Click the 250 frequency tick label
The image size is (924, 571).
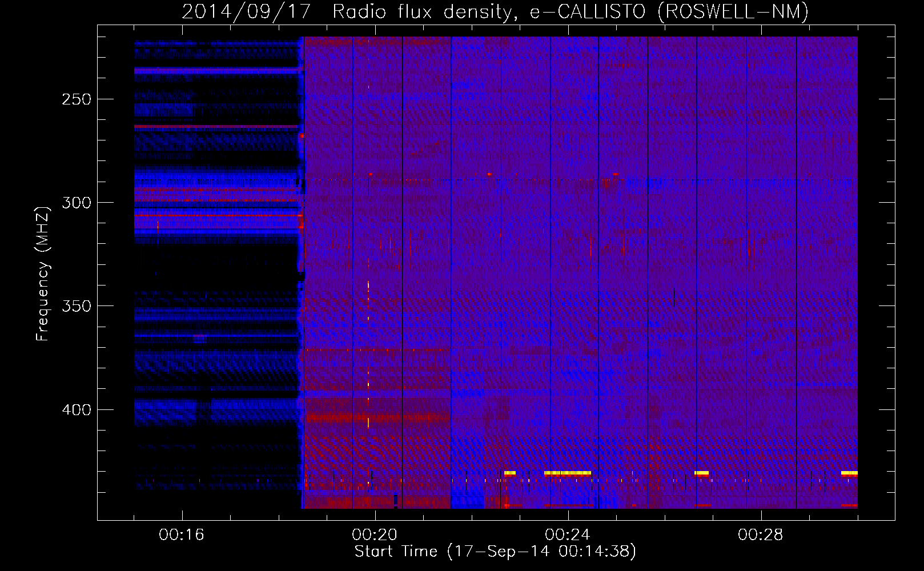pos(77,99)
